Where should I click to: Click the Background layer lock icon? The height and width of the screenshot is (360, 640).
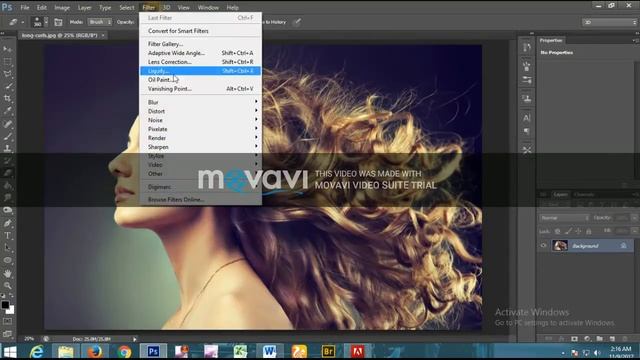pyautogui.click(x=623, y=246)
